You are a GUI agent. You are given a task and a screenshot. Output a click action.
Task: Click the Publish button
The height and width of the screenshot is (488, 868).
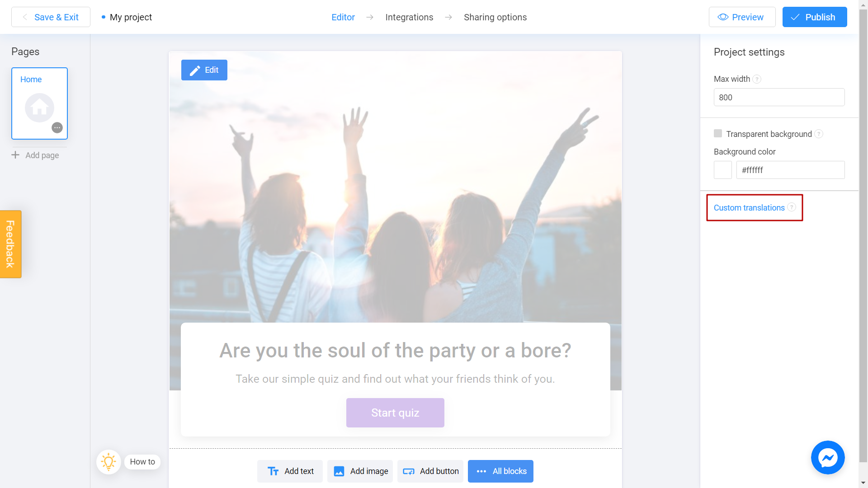coord(814,17)
